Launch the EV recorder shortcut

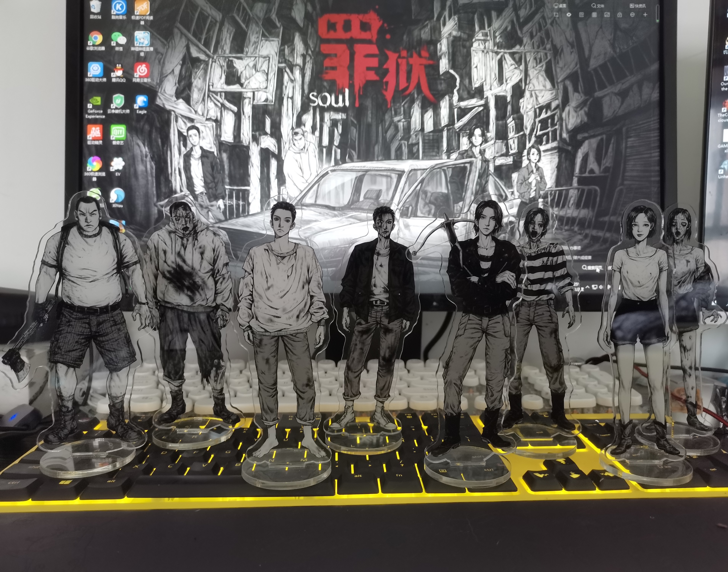(x=118, y=166)
